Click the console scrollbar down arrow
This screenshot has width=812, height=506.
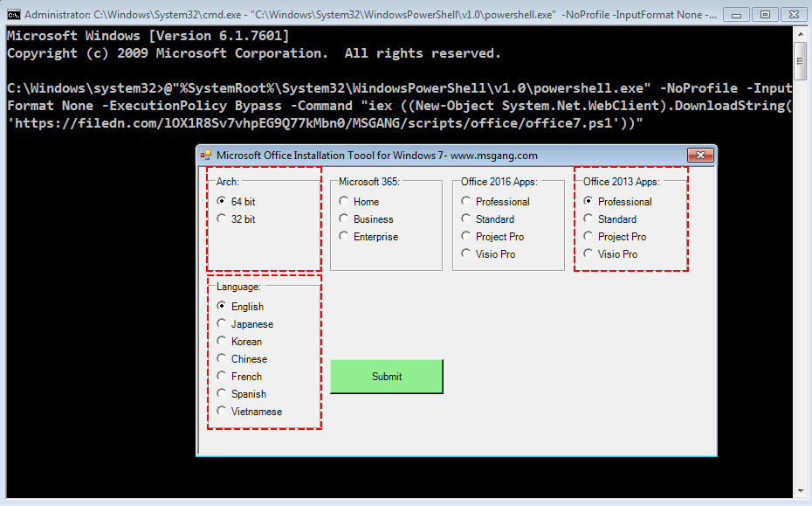(x=801, y=491)
